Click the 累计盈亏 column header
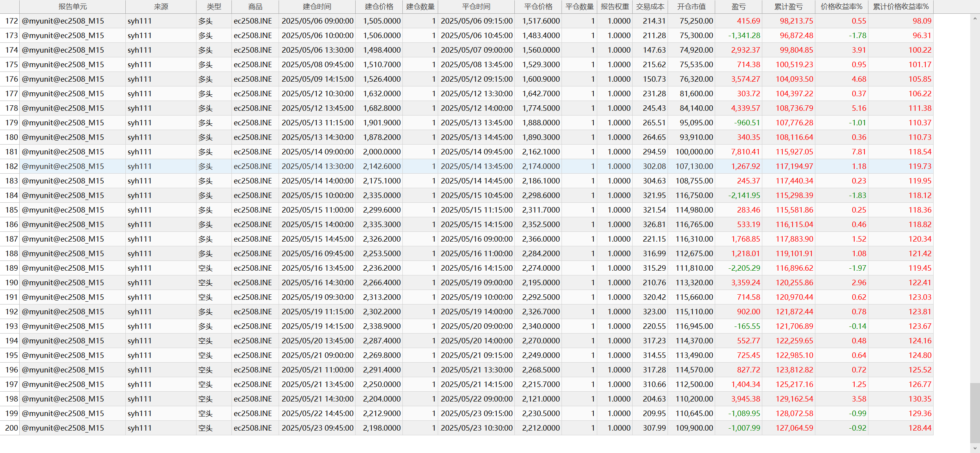The width and height of the screenshot is (980, 453). point(788,7)
